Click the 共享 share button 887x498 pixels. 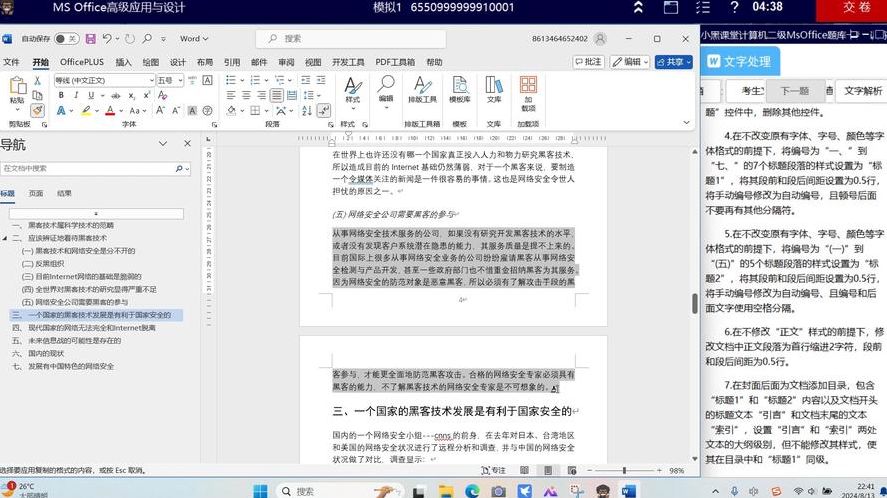tap(674, 62)
